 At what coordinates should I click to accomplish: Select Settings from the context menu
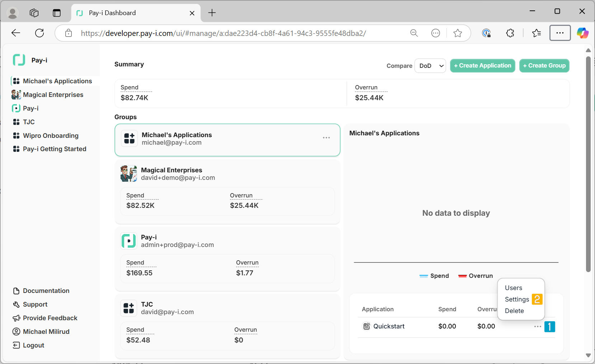click(517, 299)
